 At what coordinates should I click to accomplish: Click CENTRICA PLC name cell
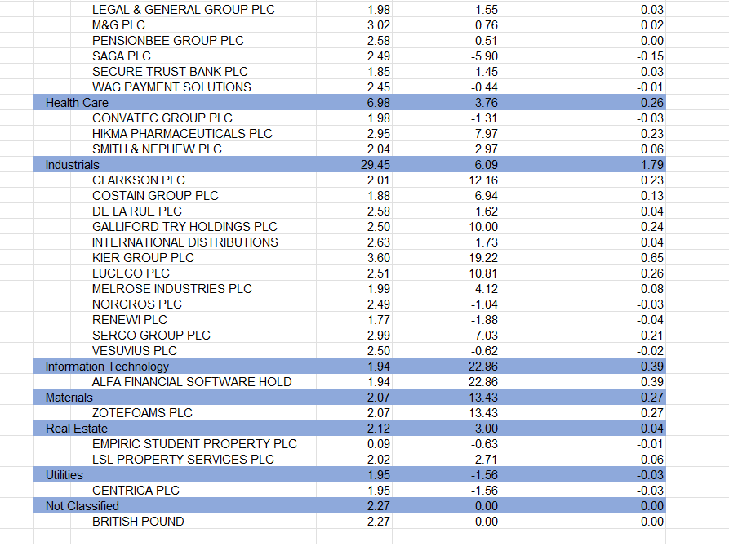pyautogui.click(x=193, y=491)
